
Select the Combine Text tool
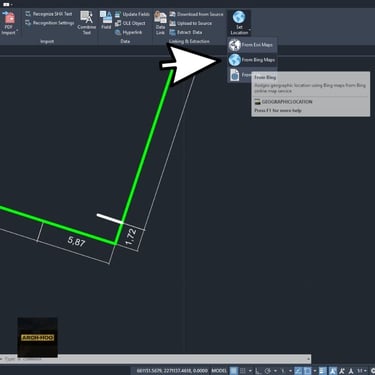[x=87, y=23]
